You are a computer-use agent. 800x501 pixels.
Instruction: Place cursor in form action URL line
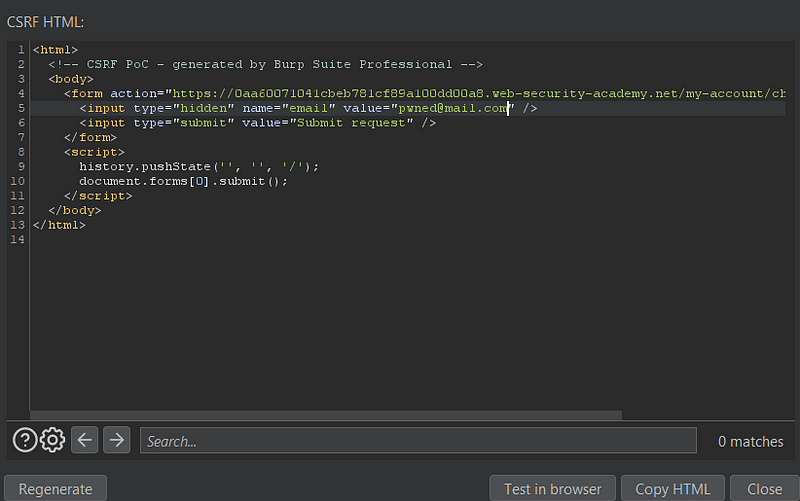[424, 93]
